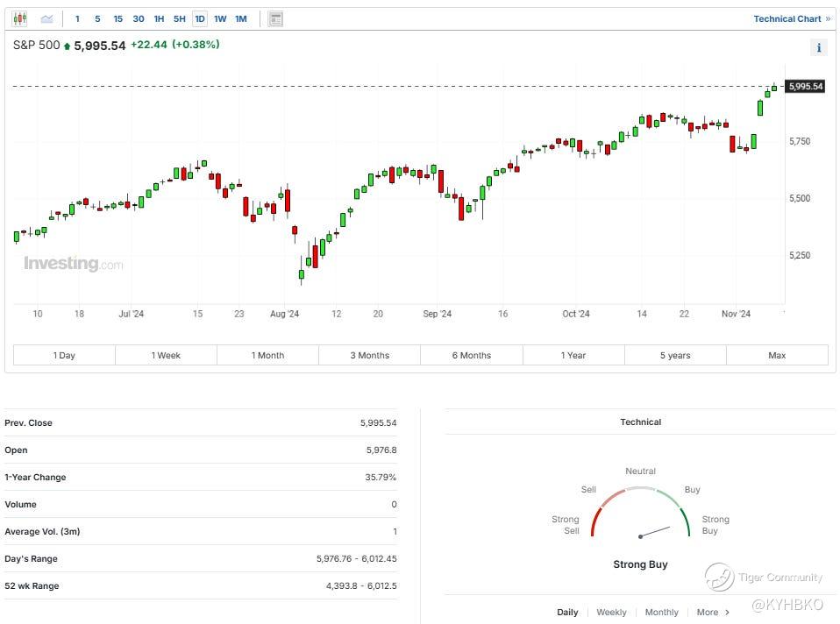Switch to area chart type
The width and height of the screenshot is (840, 624).
[x=46, y=18]
